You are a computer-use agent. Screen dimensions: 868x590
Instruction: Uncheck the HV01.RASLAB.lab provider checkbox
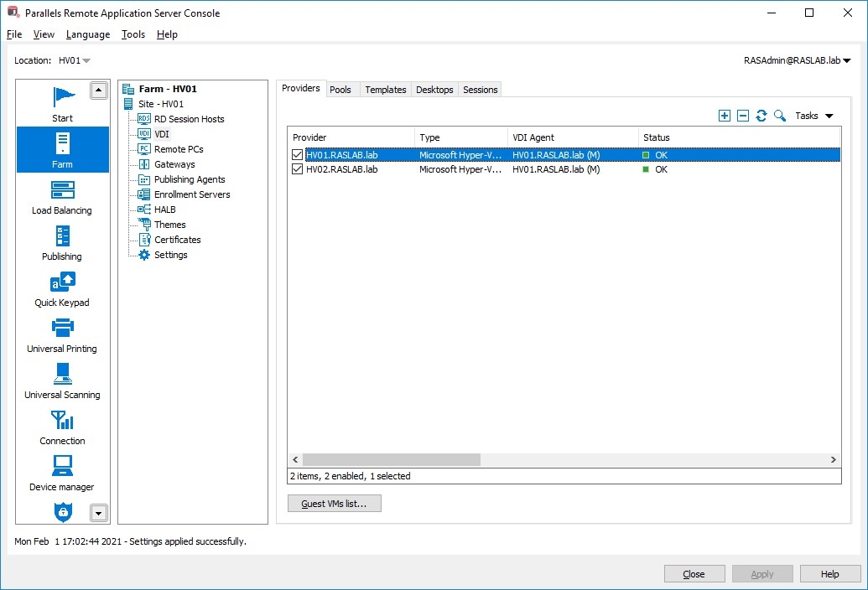point(296,154)
